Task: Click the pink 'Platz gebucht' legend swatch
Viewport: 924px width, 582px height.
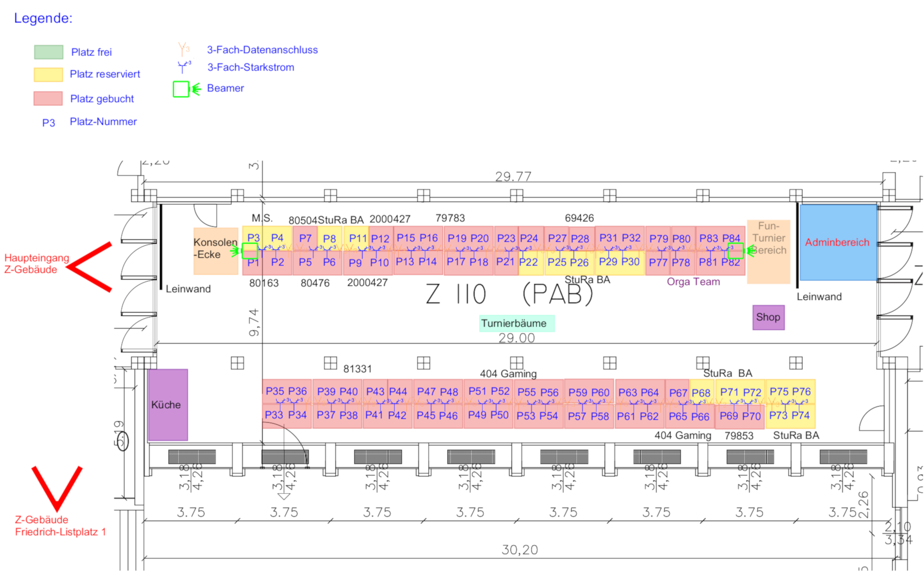Action: pyautogui.click(x=49, y=98)
